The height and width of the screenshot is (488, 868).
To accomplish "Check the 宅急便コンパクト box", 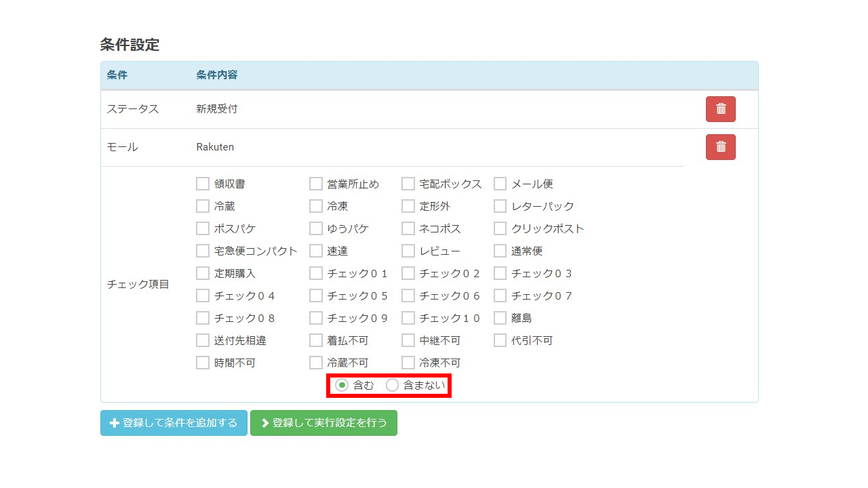I will [x=203, y=251].
